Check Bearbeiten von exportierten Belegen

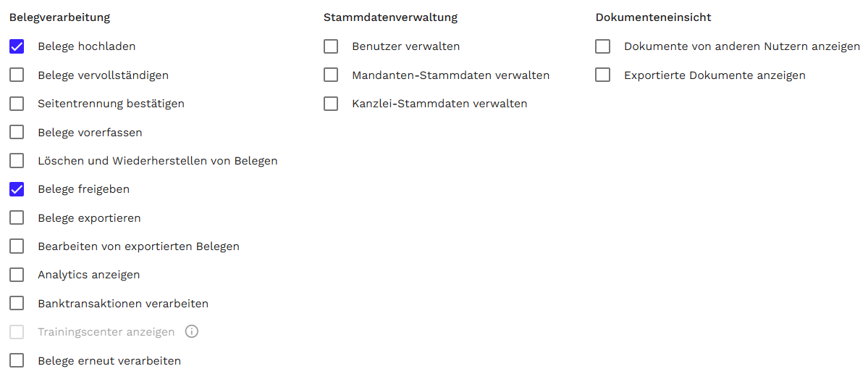(x=17, y=246)
